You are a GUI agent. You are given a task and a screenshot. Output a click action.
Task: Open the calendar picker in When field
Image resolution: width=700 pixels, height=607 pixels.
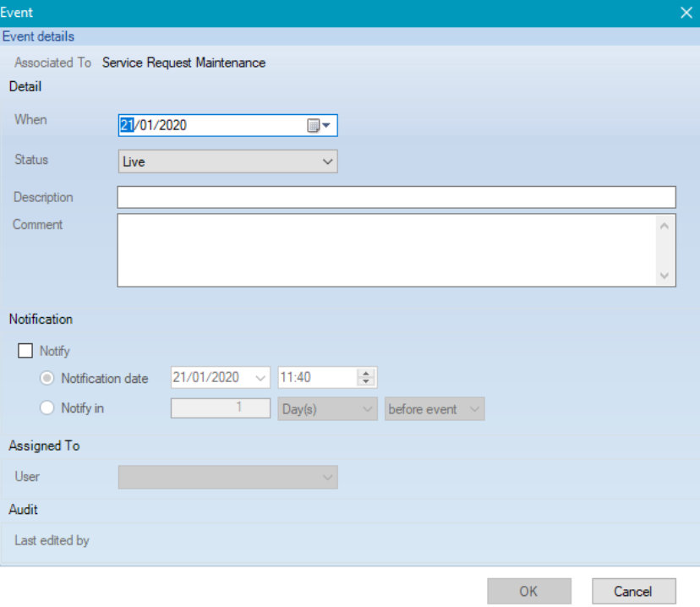pyautogui.click(x=318, y=125)
